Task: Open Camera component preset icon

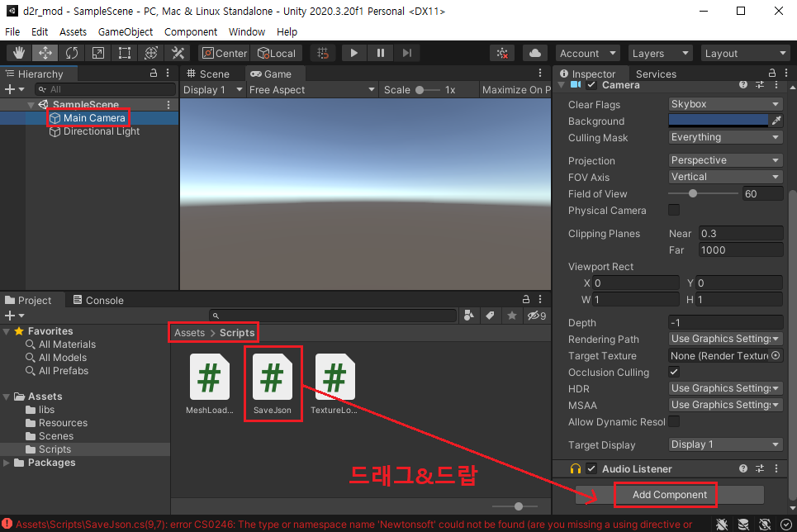Action: pyautogui.click(x=760, y=85)
